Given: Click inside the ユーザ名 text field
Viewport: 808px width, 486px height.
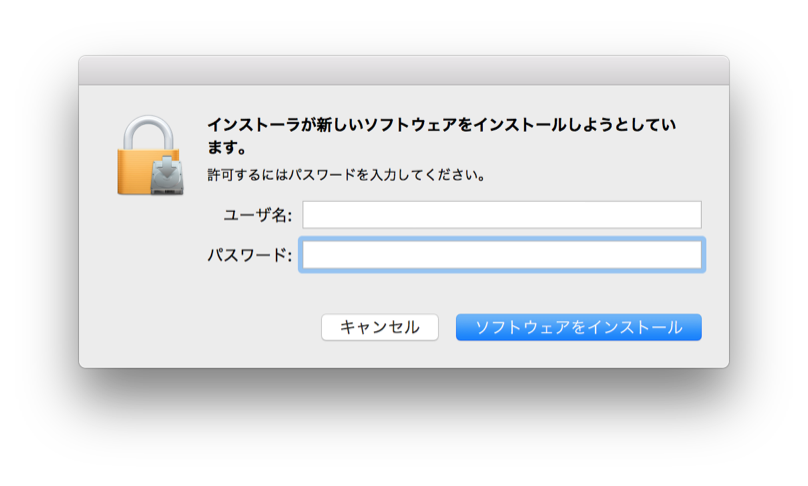Looking at the screenshot, I should tap(501, 214).
